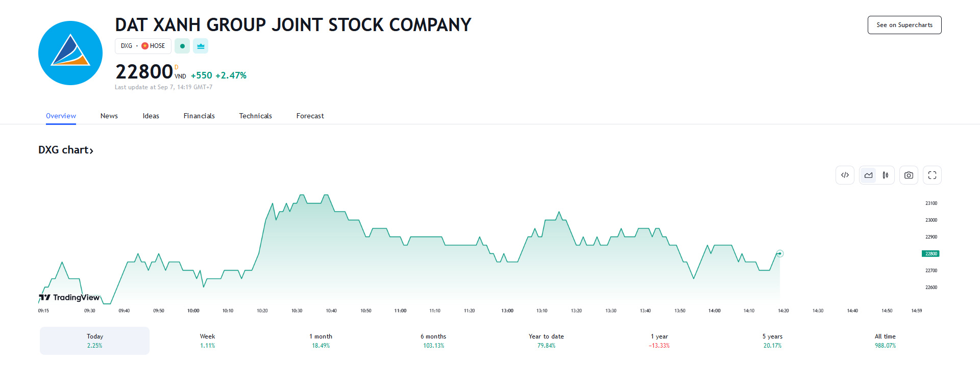This screenshot has width=980, height=390.
Task: Click the data plan crown icon badge
Action: (x=201, y=46)
